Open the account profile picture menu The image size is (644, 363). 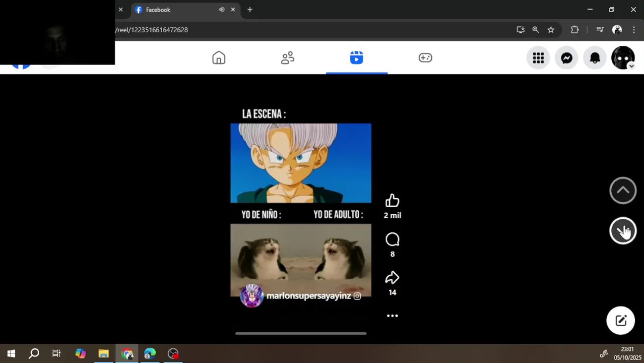pos(623,58)
